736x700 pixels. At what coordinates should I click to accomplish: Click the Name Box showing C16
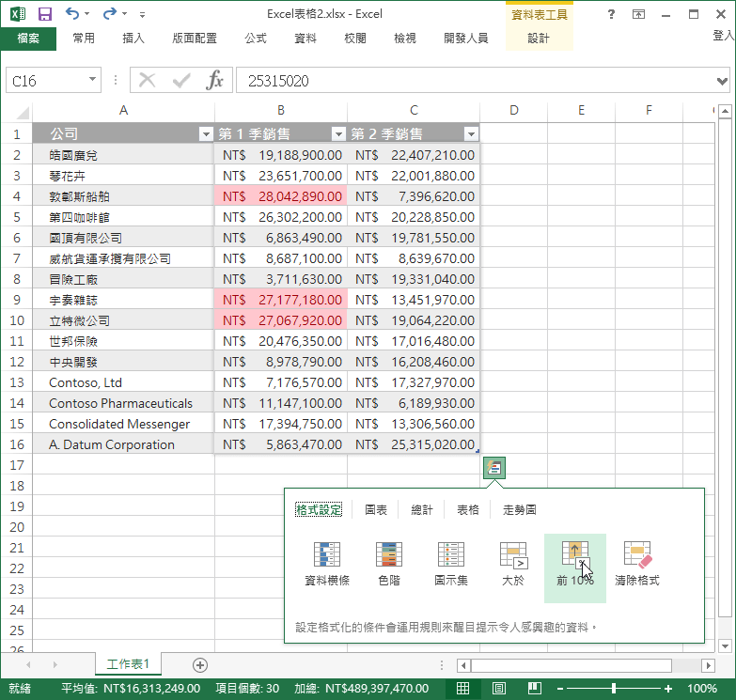[46, 81]
